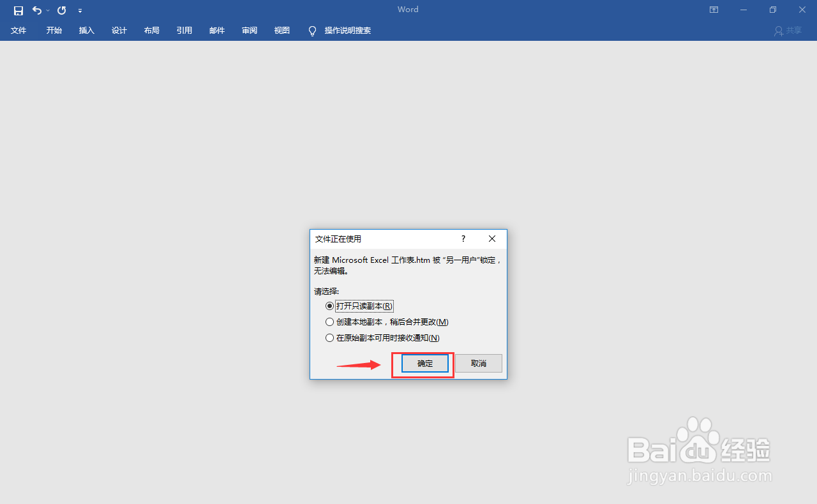The width and height of the screenshot is (817, 504).
Task: Switch to the 开始 ribbon tab
Action: (54, 31)
